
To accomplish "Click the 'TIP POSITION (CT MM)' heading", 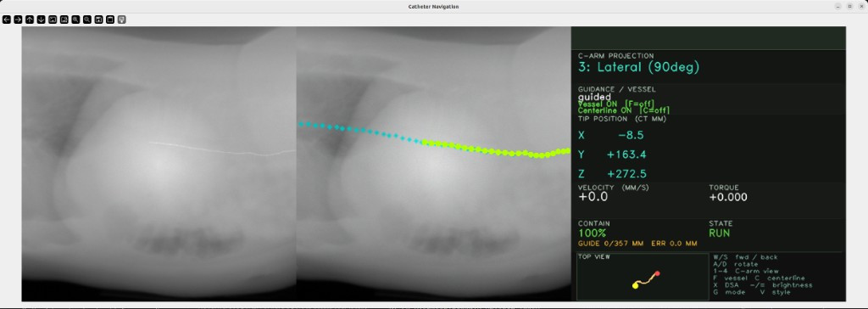I will tap(622, 119).
